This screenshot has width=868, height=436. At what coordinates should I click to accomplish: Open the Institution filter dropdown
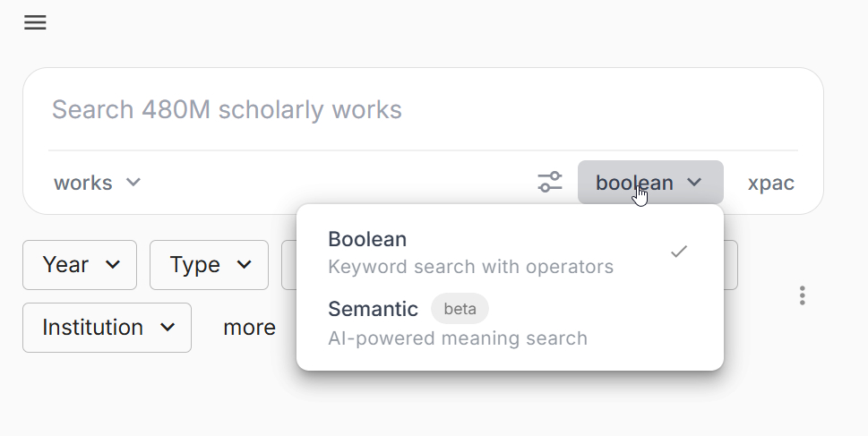coord(107,328)
